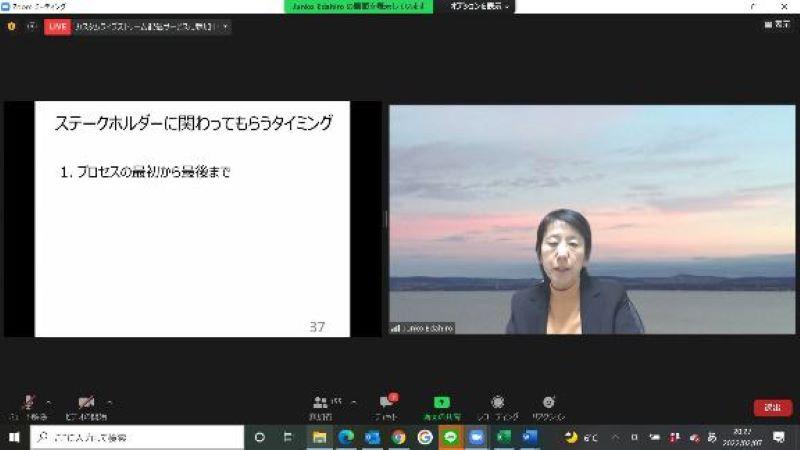Open the LINE app in taskbar
The height and width of the screenshot is (450, 800).
[450, 437]
